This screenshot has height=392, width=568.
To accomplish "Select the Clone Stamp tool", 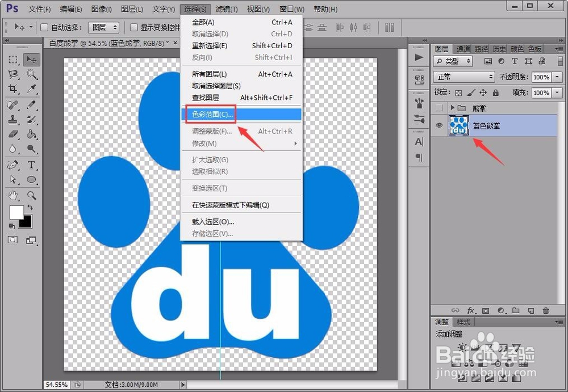I will click(13, 120).
